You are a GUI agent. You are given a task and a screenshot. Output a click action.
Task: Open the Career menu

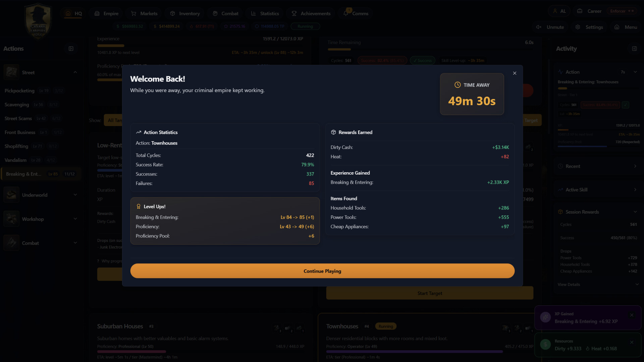pos(589,11)
